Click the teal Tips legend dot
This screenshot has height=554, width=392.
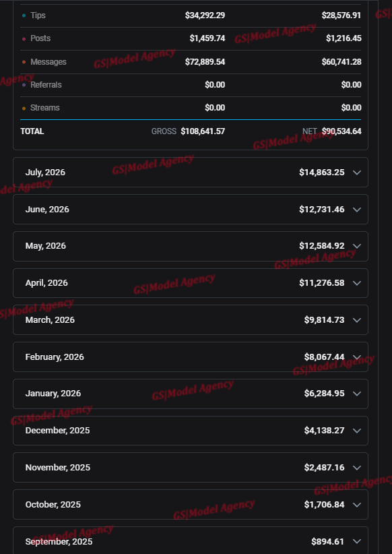click(24, 16)
